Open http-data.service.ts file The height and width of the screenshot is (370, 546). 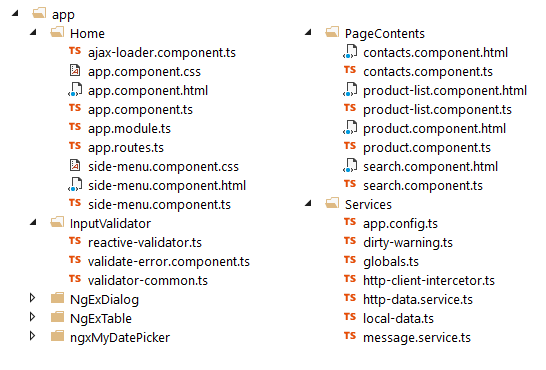coord(418,299)
